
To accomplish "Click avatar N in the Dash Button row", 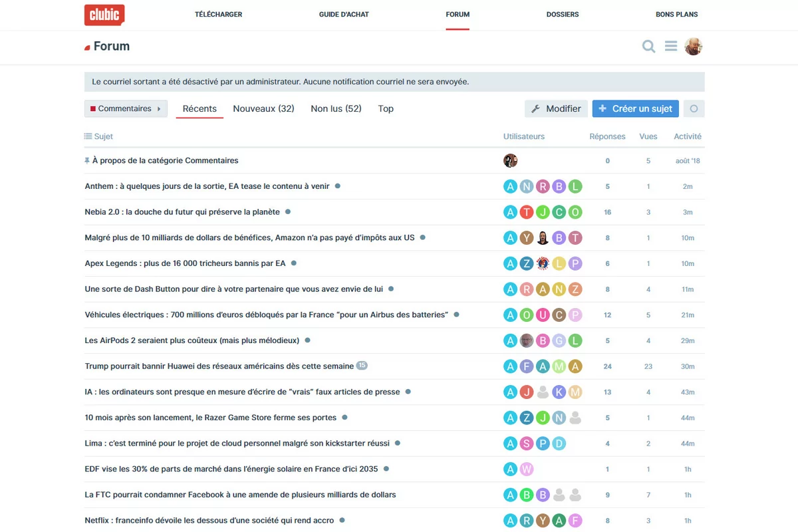I will pos(559,289).
